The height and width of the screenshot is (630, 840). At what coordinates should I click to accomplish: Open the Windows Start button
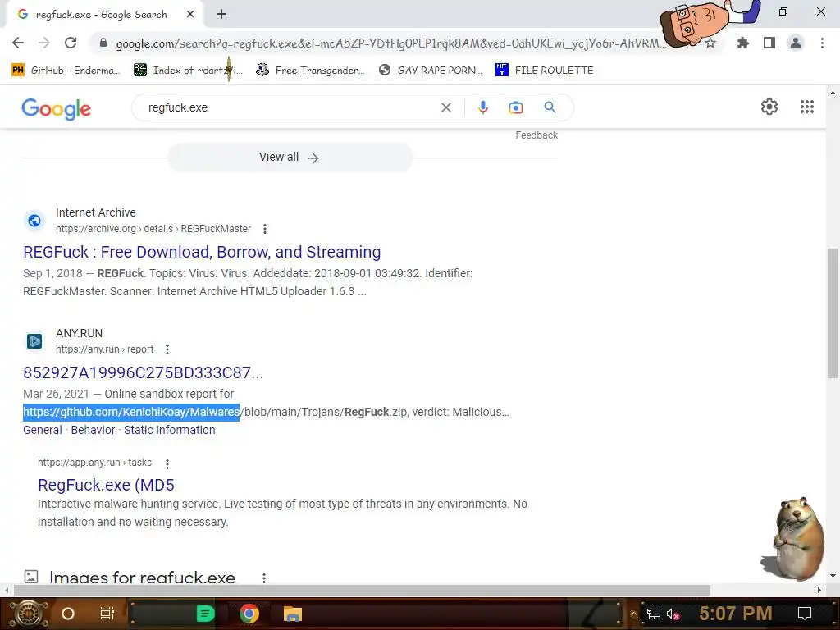[x=28, y=614]
